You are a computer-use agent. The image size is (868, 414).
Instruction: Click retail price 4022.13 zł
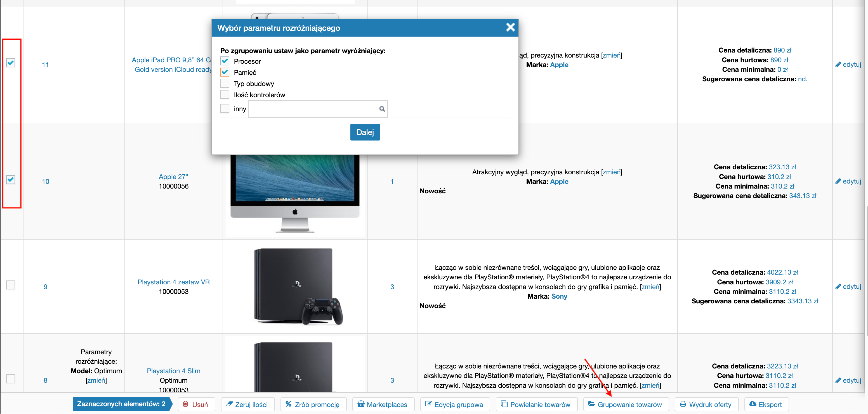[782, 272]
